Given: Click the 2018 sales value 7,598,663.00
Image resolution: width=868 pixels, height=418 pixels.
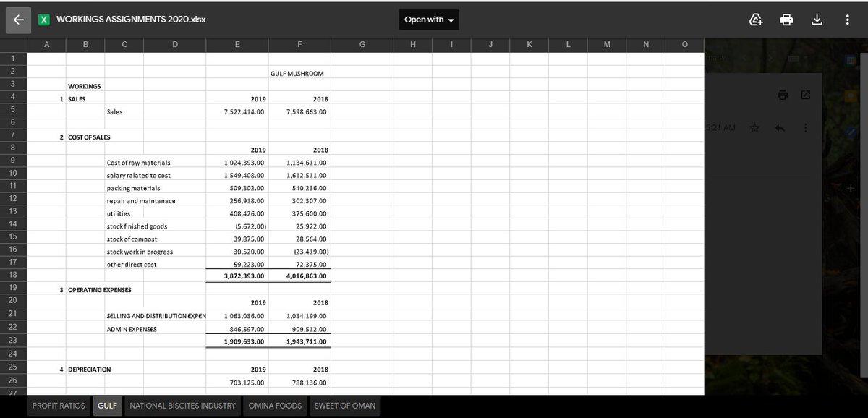Looking at the screenshot, I should [307, 112].
